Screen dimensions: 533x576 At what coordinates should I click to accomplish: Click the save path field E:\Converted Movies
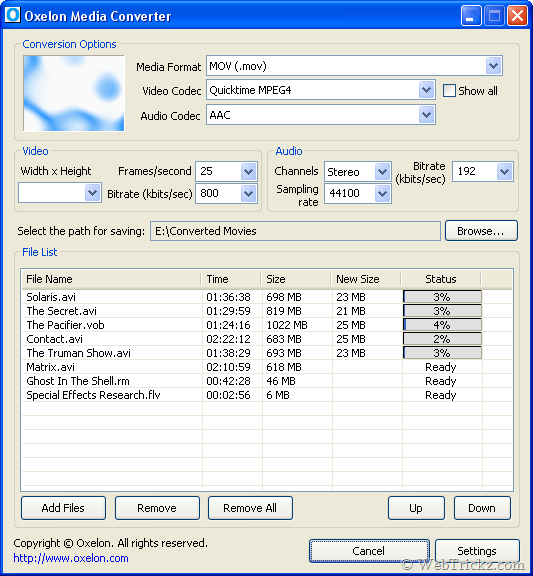(295, 231)
